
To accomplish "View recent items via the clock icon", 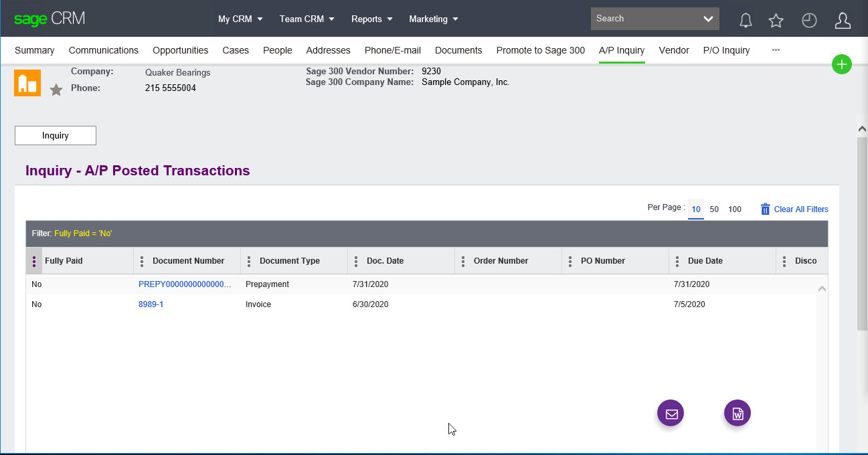I will coord(809,20).
